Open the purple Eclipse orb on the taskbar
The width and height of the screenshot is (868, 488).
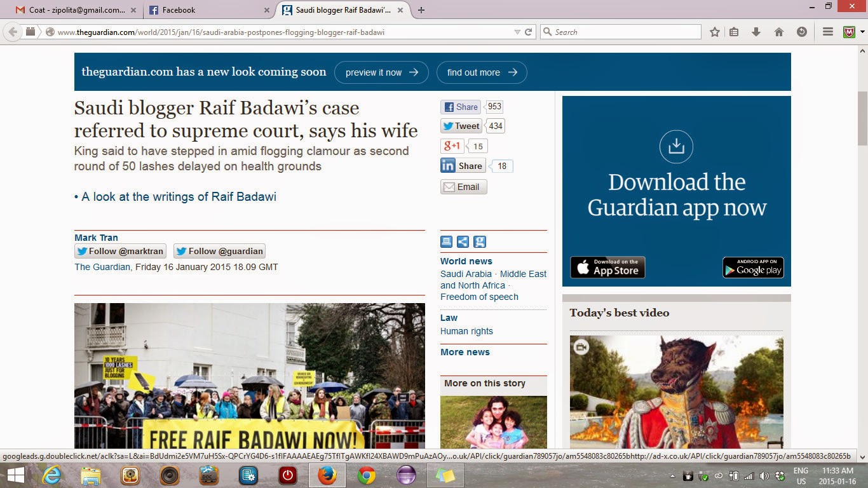point(406,475)
